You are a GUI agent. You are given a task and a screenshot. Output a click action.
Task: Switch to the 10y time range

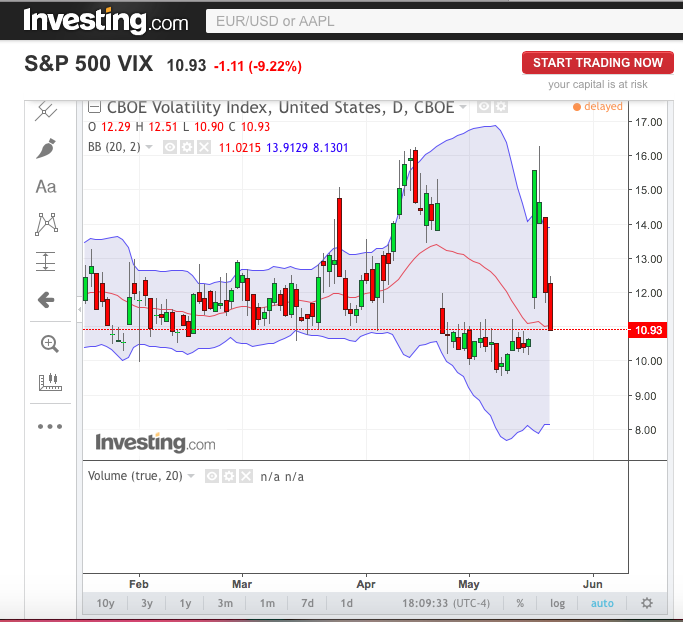tap(105, 603)
